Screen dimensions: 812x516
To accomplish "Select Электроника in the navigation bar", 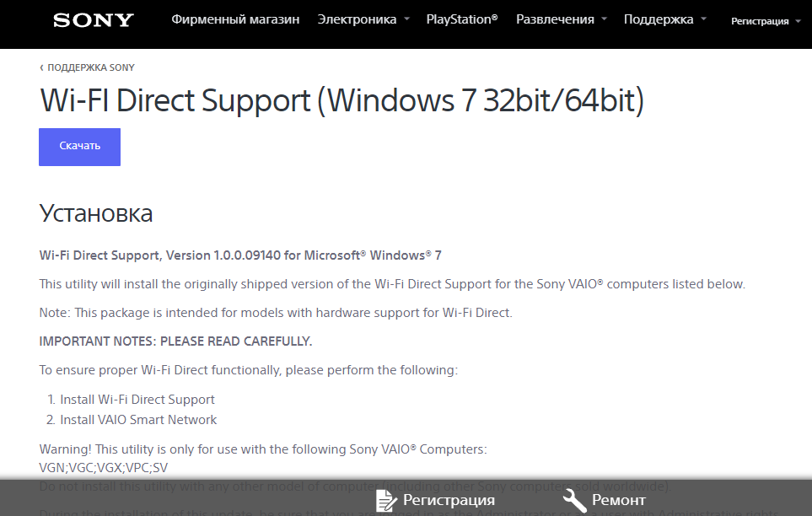I will (x=357, y=19).
